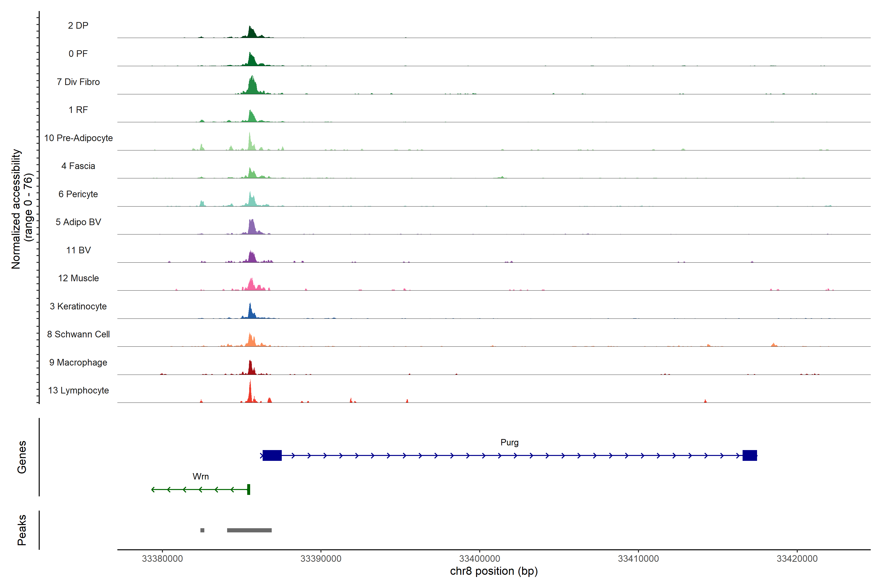
Task: Click the green Wrn exon bar
Action: point(249,489)
